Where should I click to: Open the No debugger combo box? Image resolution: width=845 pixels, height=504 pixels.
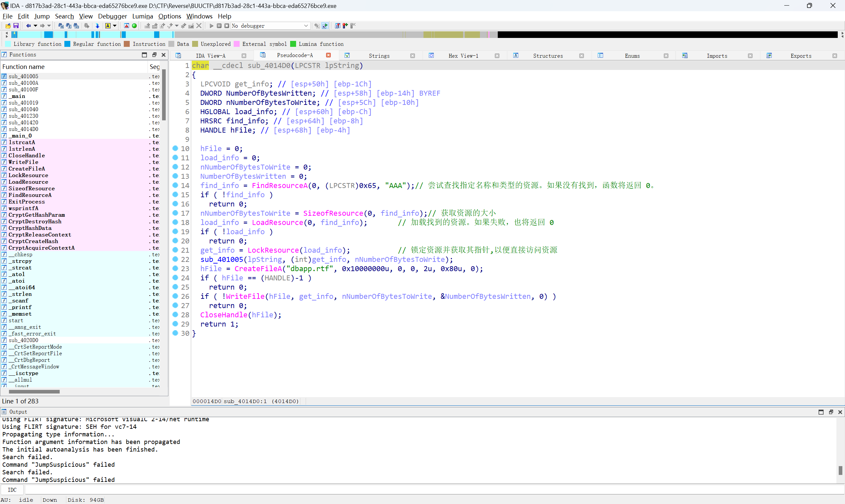tap(270, 26)
